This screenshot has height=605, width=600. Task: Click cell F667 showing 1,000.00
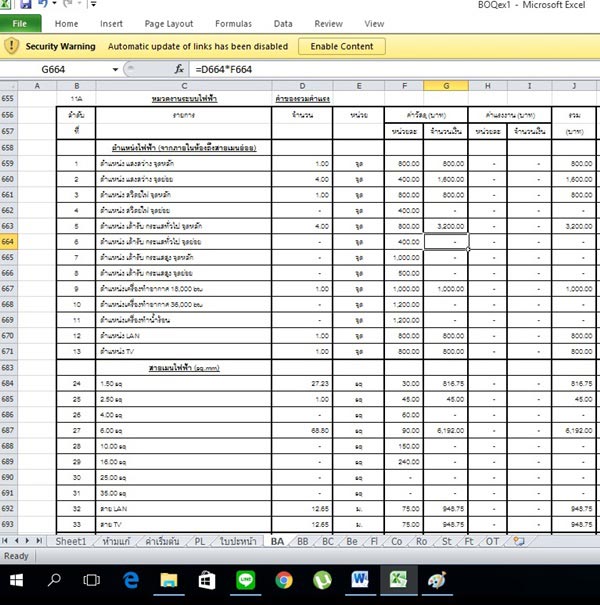404,289
